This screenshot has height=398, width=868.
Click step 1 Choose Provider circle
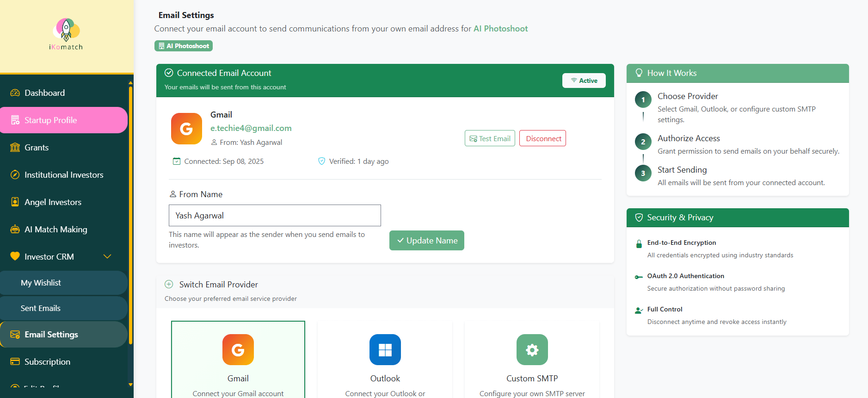tap(643, 99)
